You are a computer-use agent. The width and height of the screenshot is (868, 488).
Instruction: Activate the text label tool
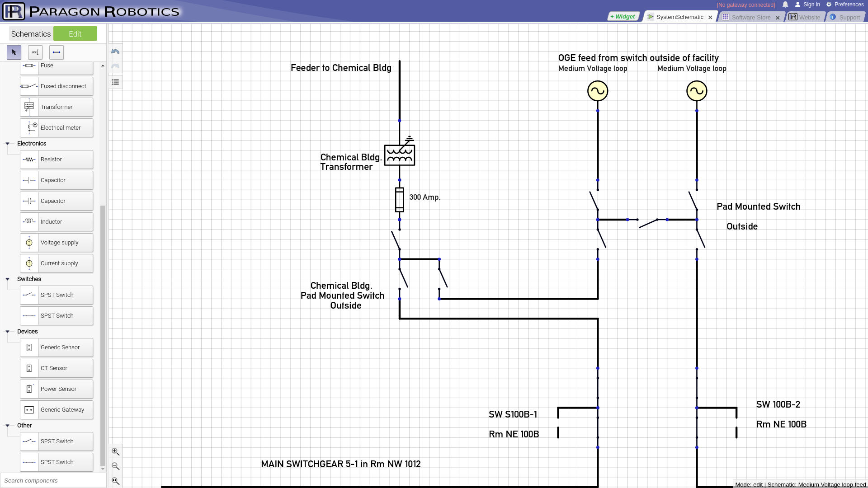pos(35,52)
